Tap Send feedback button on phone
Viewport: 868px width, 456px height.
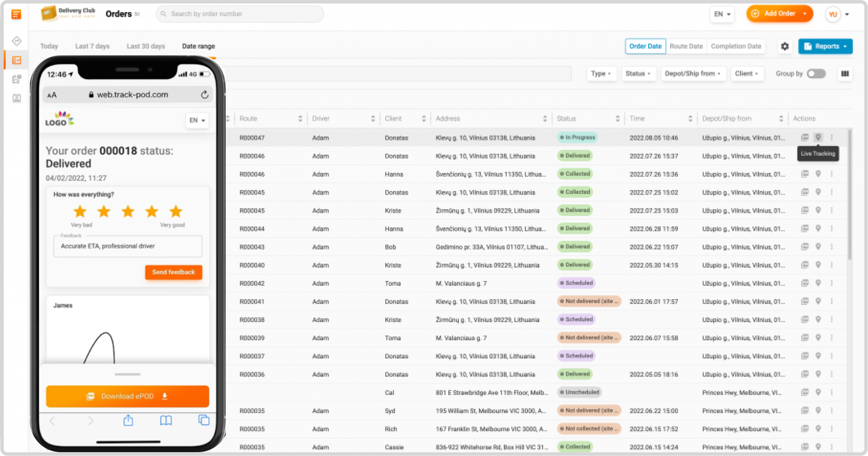coord(173,272)
